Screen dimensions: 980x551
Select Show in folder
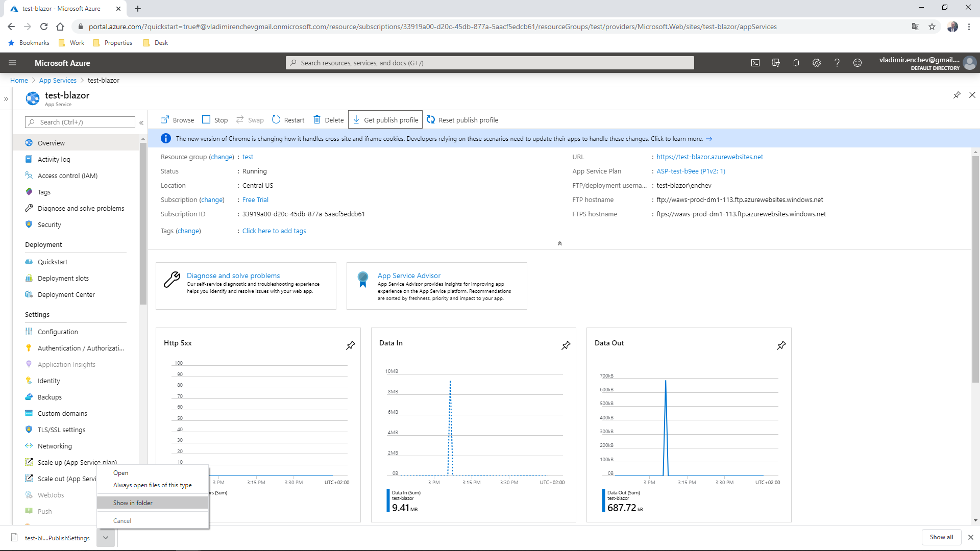click(x=153, y=503)
